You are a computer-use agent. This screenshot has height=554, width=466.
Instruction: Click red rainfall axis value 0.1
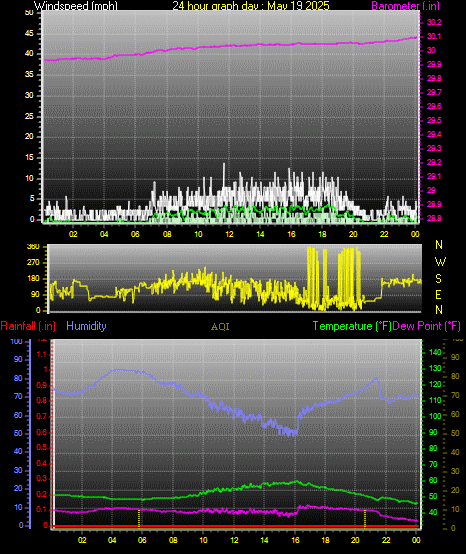[x=42, y=510]
